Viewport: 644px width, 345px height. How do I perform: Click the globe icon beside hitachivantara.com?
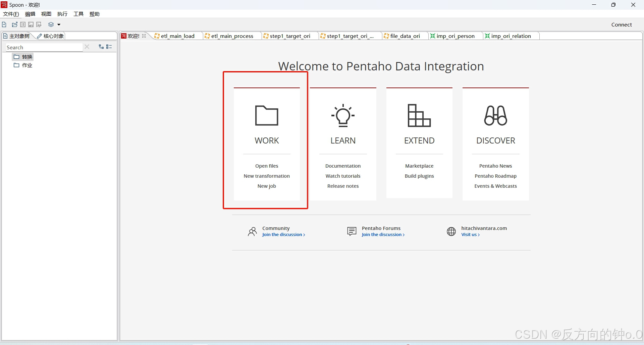451,231
